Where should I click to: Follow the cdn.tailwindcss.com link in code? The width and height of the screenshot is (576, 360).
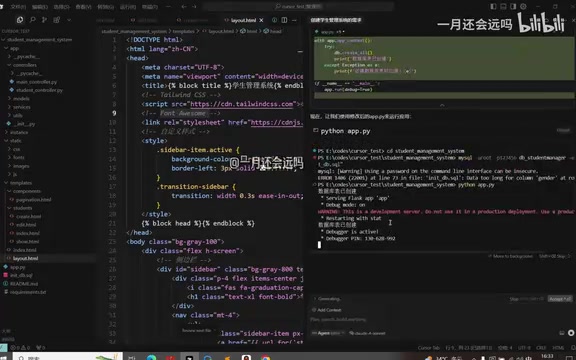click(x=242, y=104)
